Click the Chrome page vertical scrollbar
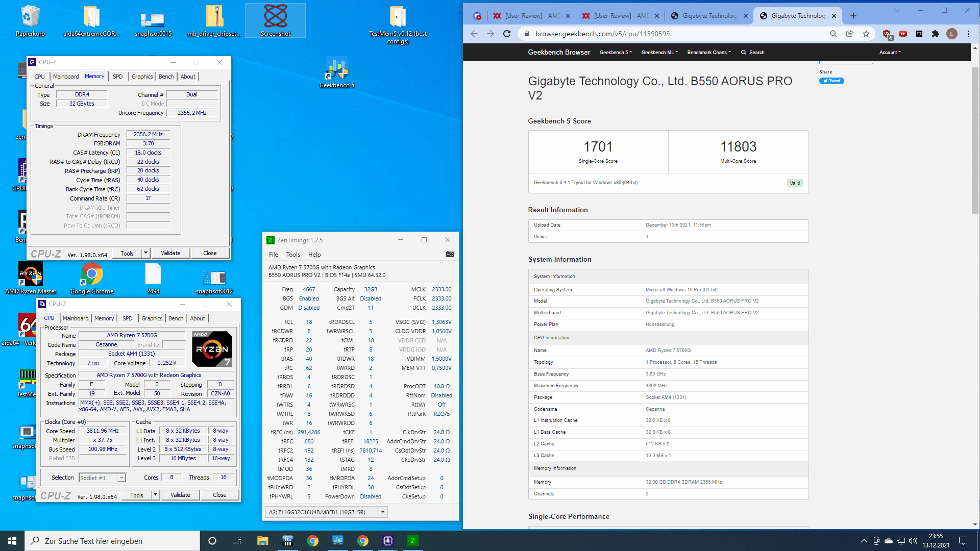Screen dimensions: 980x551 pyautogui.click(x=975, y=140)
